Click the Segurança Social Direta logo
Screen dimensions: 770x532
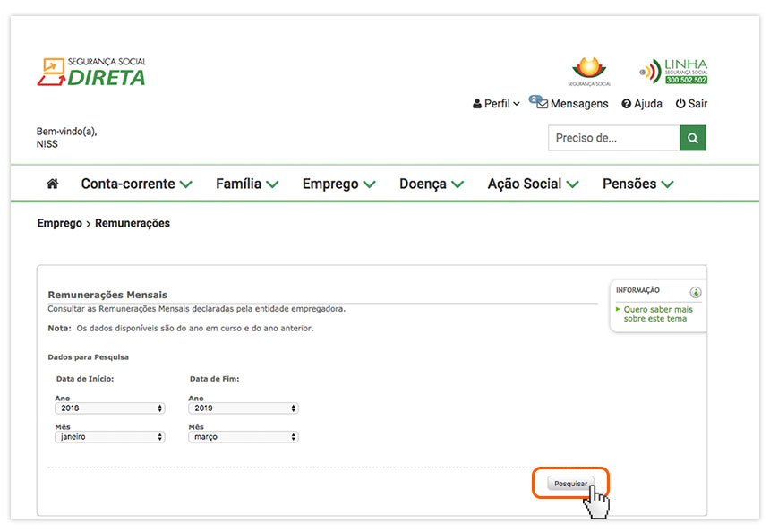pos(91,72)
